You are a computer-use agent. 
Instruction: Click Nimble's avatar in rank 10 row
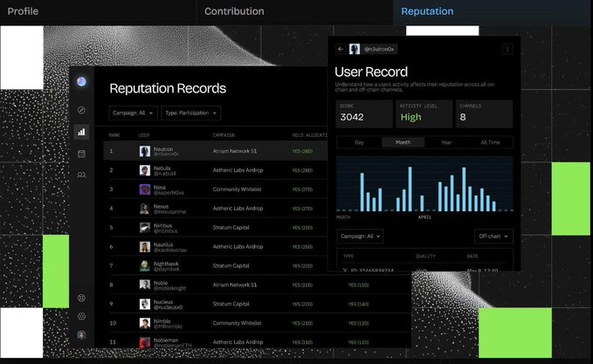[x=144, y=323]
